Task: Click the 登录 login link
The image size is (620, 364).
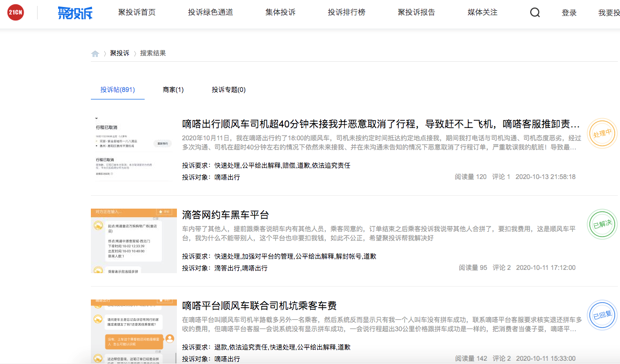Action: point(569,13)
